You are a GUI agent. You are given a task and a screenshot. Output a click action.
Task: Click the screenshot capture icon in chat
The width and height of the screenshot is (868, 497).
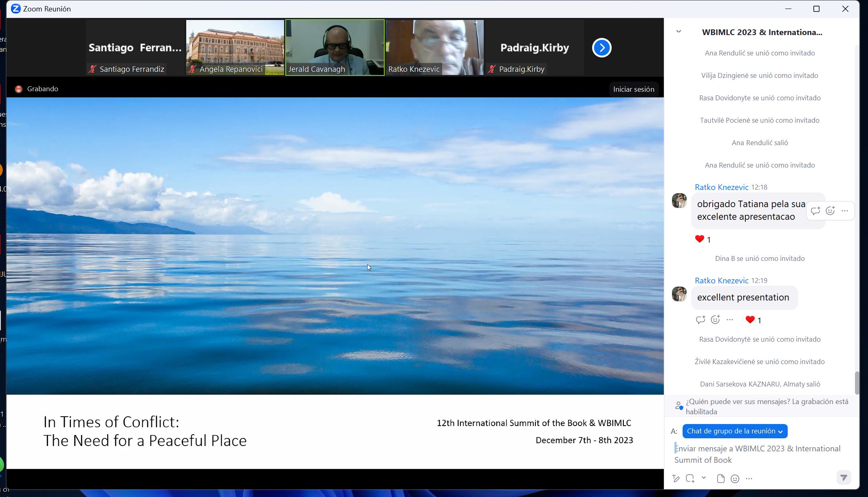[x=690, y=479]
